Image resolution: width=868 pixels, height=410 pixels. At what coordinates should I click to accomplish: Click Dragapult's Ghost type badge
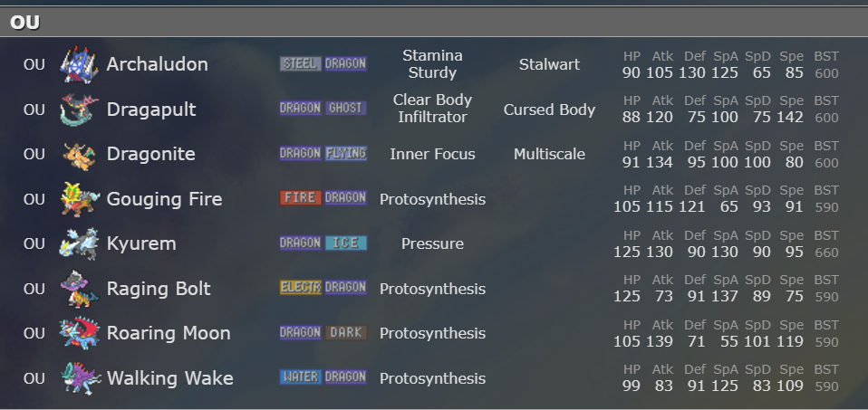point(345,109)
